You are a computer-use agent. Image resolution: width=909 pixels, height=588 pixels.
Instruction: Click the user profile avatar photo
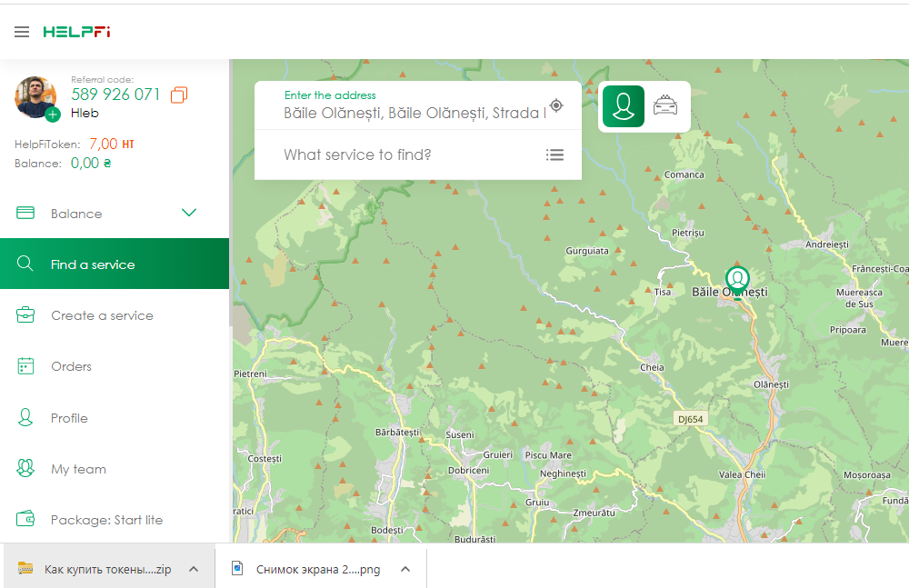pyautogui.click(x=35, y=96)
